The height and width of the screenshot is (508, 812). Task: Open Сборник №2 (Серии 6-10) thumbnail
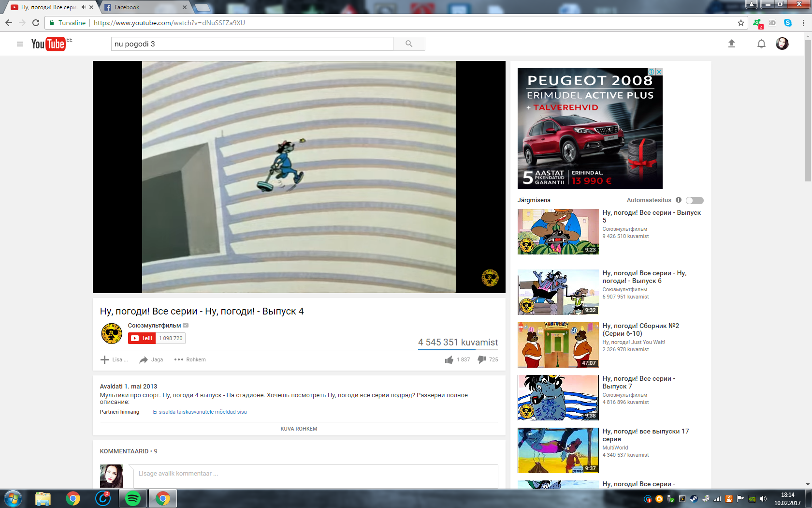[x=558, y=345]
